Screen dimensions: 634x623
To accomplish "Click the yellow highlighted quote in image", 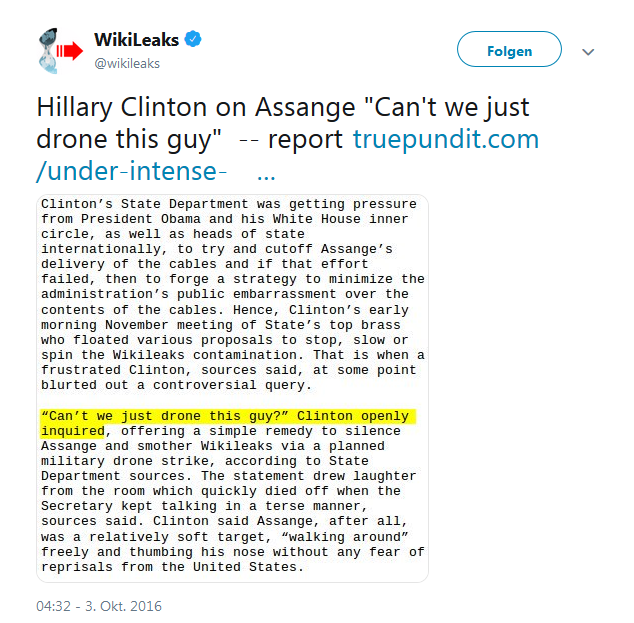I will [228, 423].
